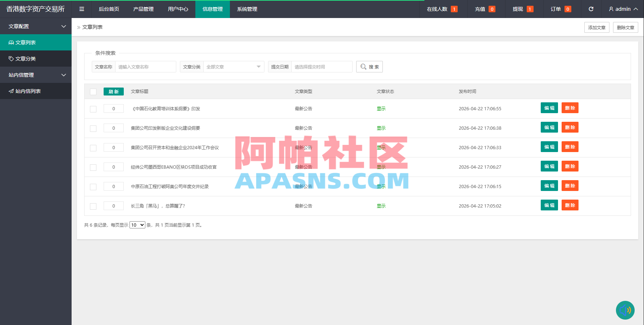Click the floating sound icon at bottom-right
The height and width of the screenshot is (325, 644).
[x=625, y=310]
